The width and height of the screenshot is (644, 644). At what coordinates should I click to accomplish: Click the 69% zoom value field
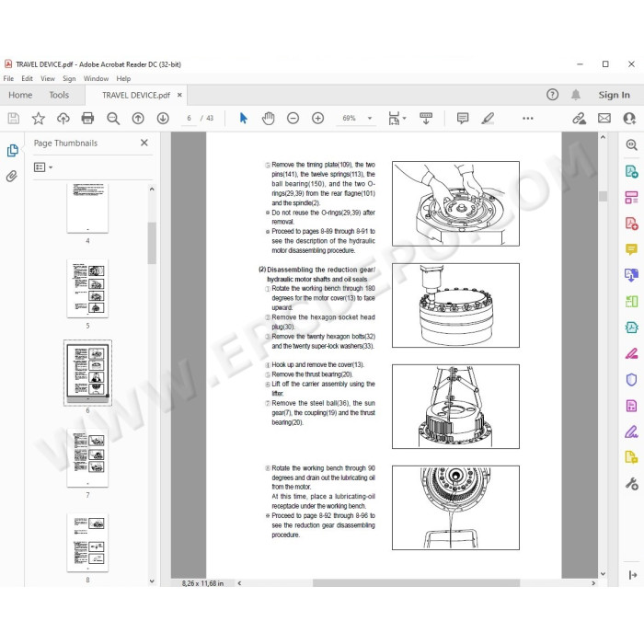click(349, 119)
